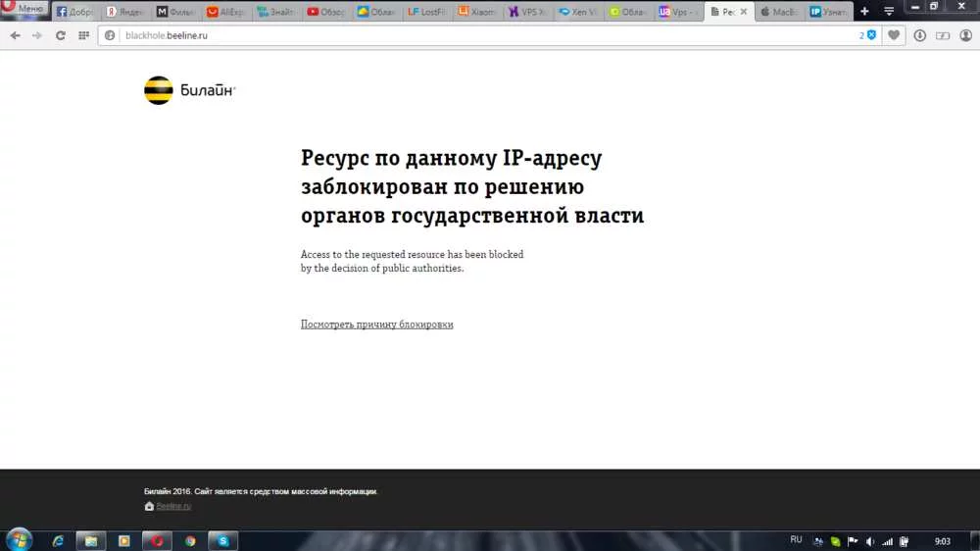Launch Skype from the taskbar
The width and height of the screenshot is (980, 551).
pos(223,540)
